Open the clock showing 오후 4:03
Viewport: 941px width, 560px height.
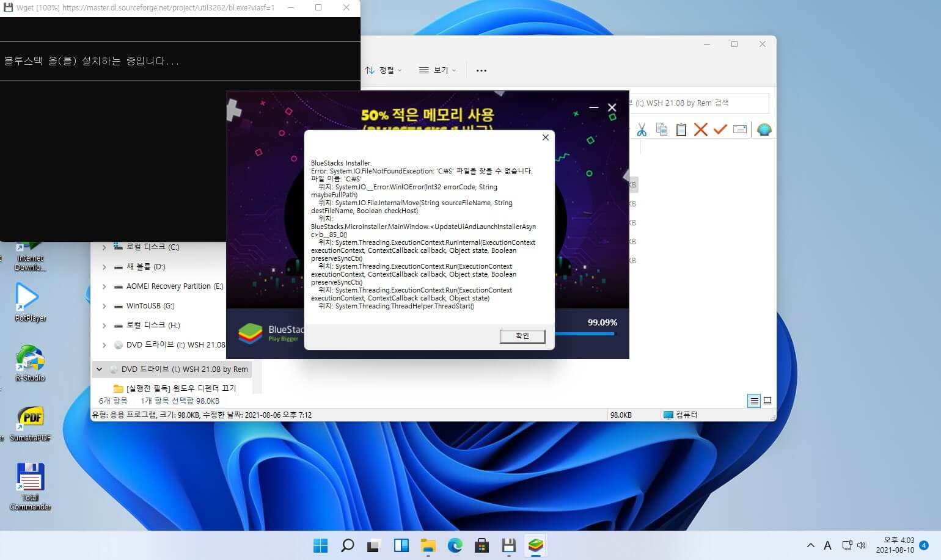pyautogui.click(x=895, y=545)
